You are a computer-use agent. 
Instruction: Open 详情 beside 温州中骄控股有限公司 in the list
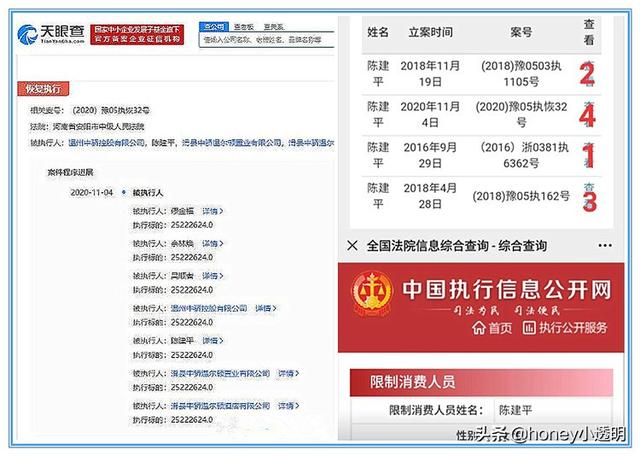click(x=266, y=308)
